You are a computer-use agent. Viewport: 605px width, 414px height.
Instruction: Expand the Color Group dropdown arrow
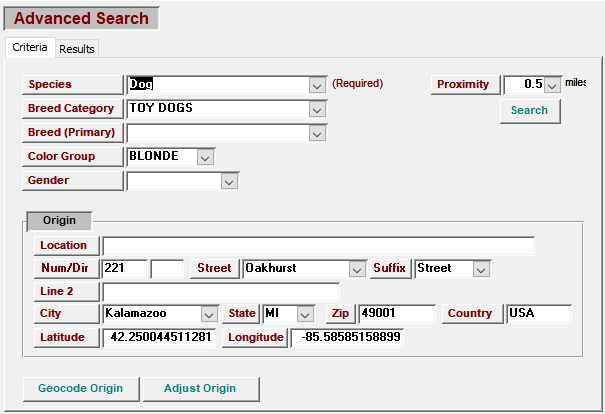point(205,157)
